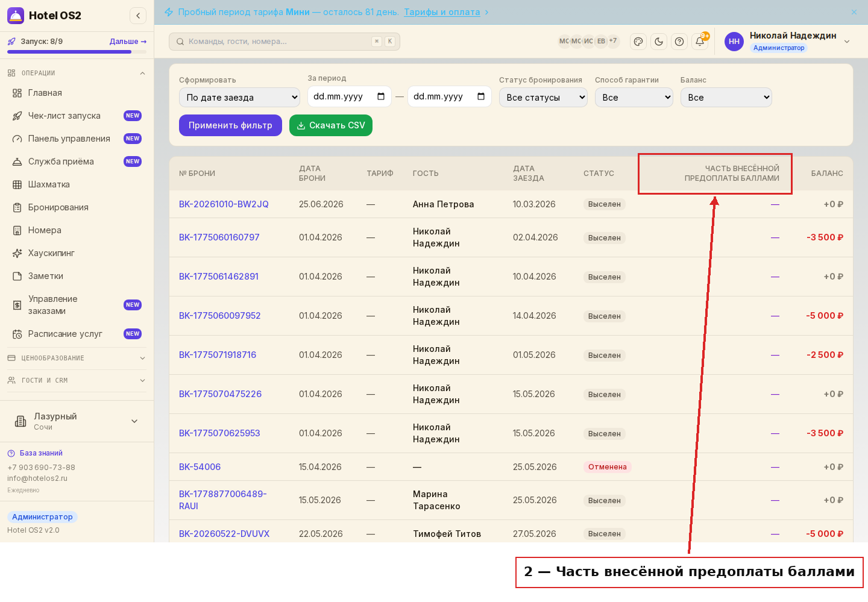Open calendar picker on the end date field
Viewport: 868px width, 602px height.
point(481,96)
